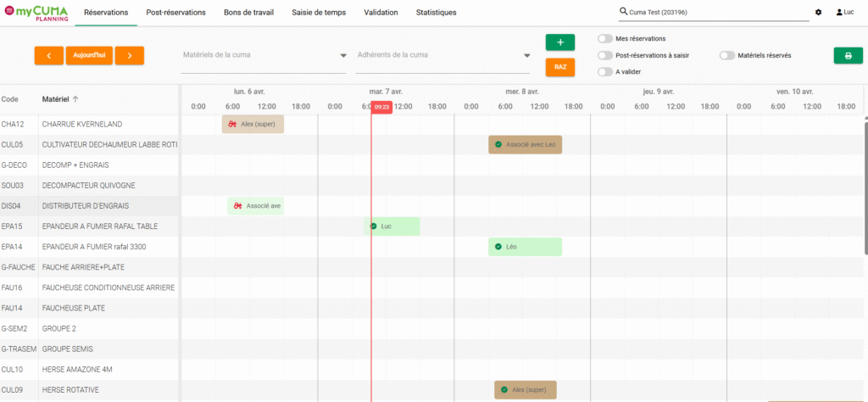868x402 pixels.
Task: Switch on the A valider toggle
Action: [x=605, y=72]
